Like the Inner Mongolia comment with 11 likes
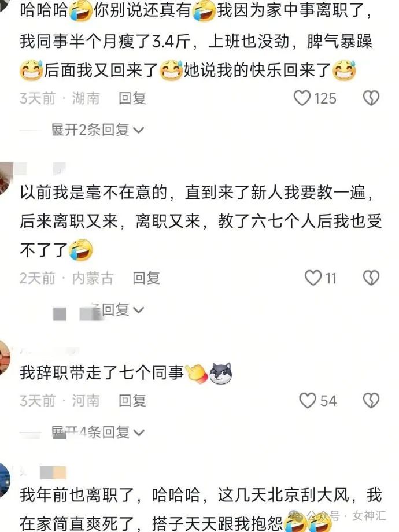Viewport: 399px width, 532px height. coord(313,278)
